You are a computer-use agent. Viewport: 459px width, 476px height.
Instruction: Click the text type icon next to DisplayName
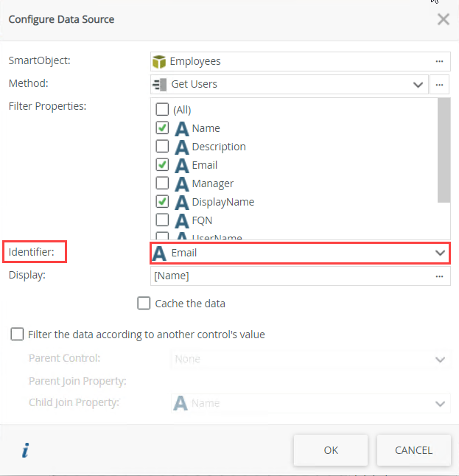182,203
